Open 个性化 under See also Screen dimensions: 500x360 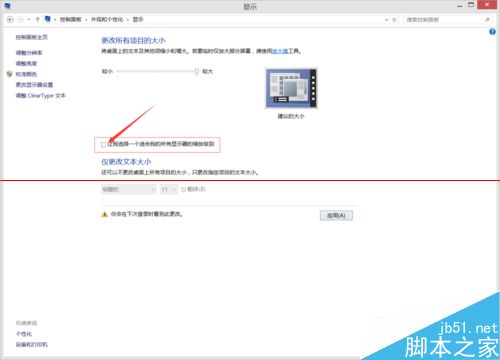coord(24,334)
